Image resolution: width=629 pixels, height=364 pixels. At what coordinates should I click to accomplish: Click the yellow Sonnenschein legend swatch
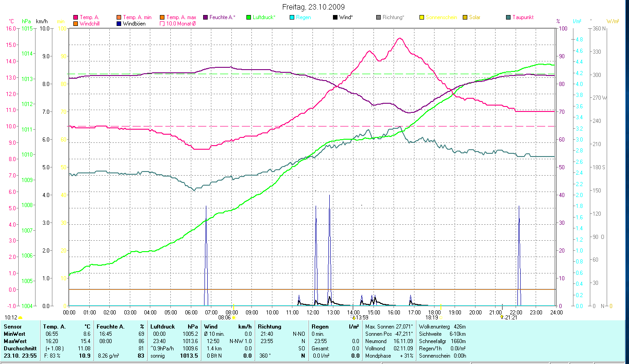(x=422, y=18)
